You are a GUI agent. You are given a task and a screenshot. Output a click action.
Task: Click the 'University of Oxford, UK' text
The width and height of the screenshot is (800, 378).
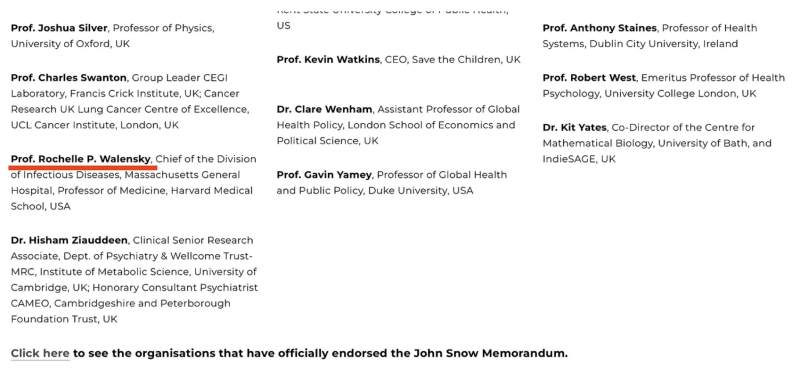(70, 44)
